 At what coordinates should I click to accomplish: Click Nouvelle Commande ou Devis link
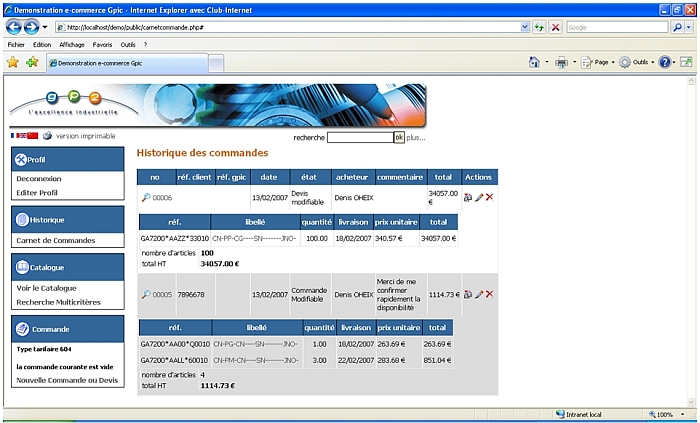click(66, 380)
